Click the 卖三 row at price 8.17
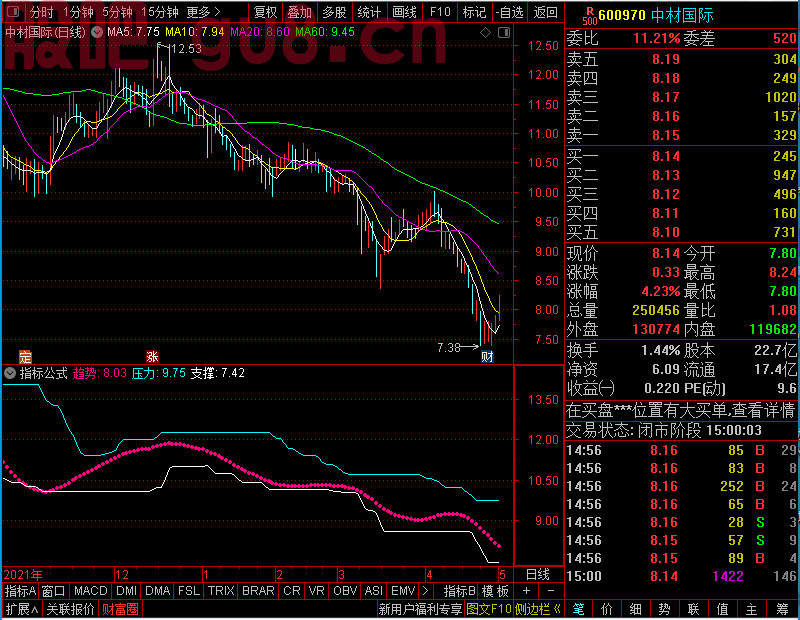Screen dimensions: 800x620 [681, 97]
